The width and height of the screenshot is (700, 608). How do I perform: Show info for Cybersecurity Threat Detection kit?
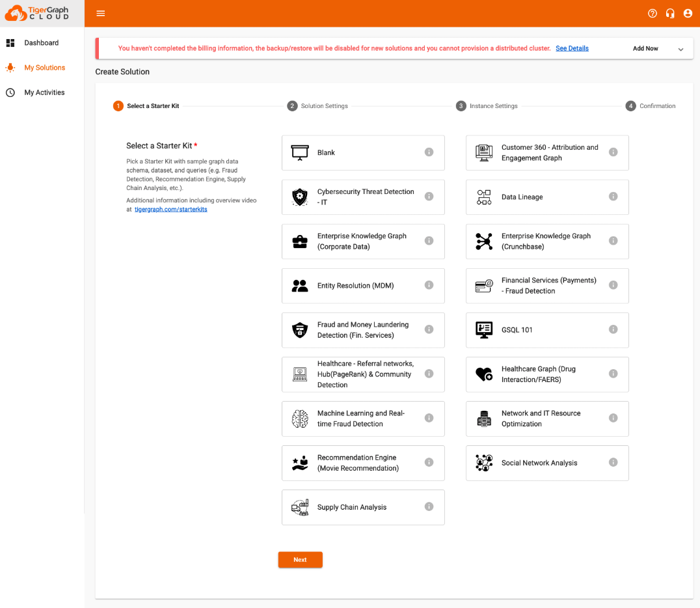point(429,197)
